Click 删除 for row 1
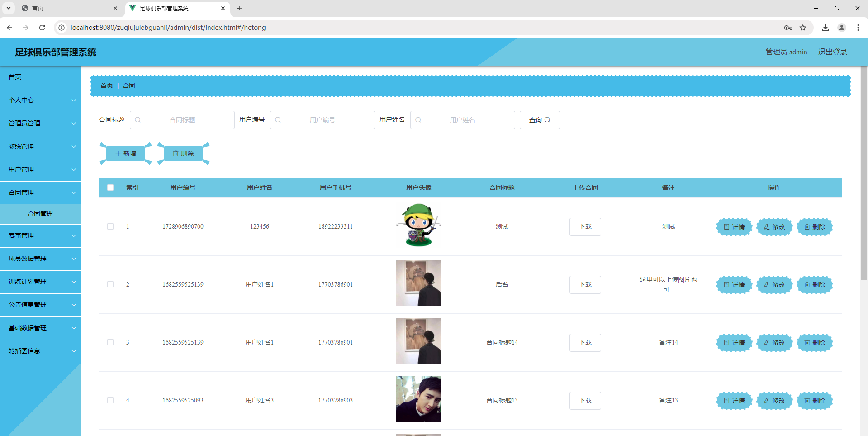The height and width of the screenshot is (436, 868). click(x=815, y=227)
